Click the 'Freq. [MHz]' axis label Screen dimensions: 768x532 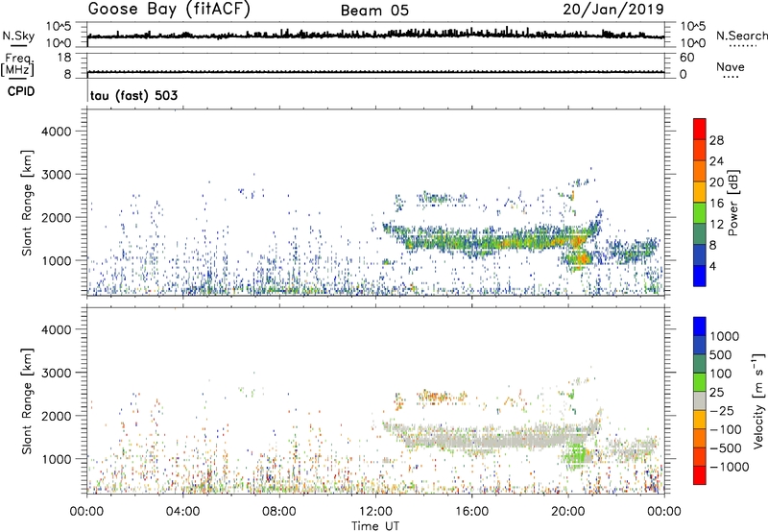pyautogui.click(x=18, y=65)
